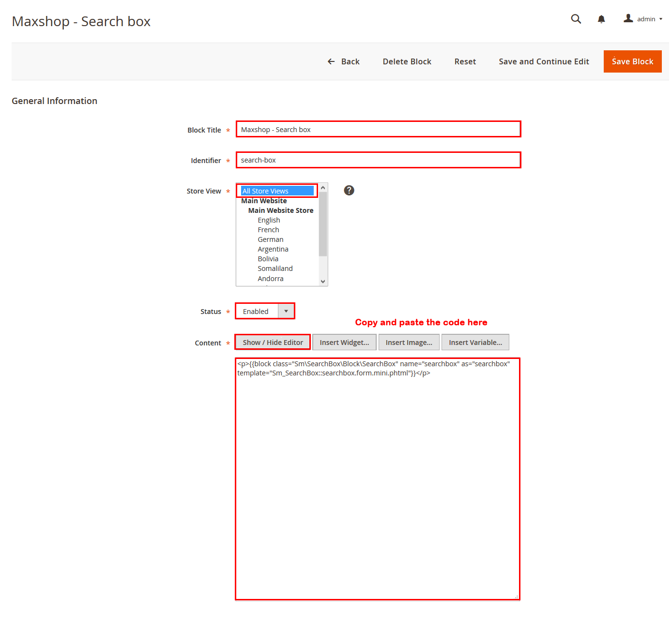Click the Reset button
The height and width of the screenshot is (627, 672).
[465, 61]
